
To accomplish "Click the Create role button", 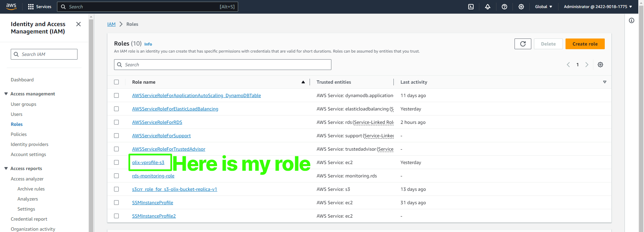I will (585, 44).
